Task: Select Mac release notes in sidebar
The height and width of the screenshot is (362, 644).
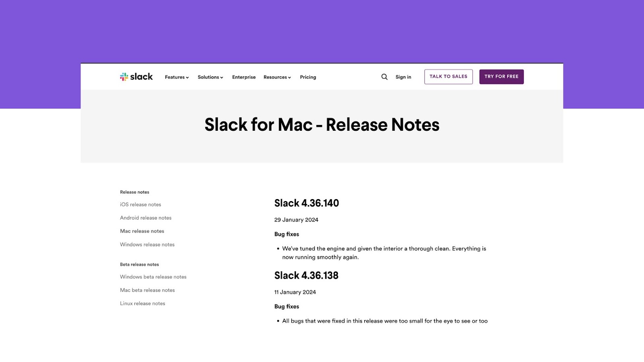Action: pos(142,231)
